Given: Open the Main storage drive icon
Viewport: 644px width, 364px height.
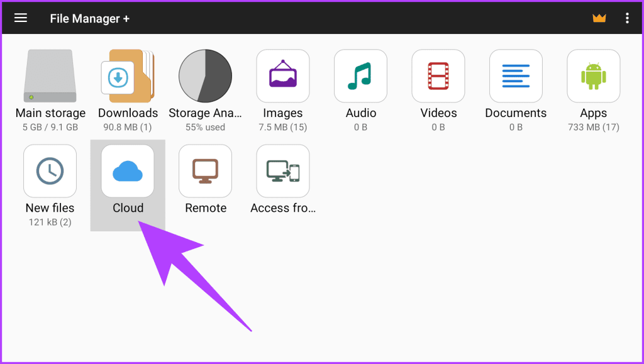Looking at the screenshot, I should (x=50, y=76).
